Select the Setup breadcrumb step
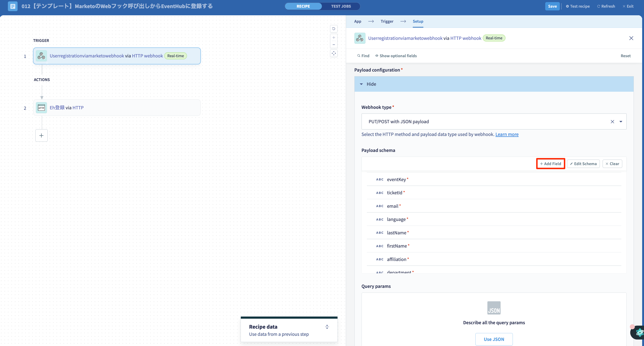Image resolution: width=644 pixels, height=346 pixels. tap(418, 21)
